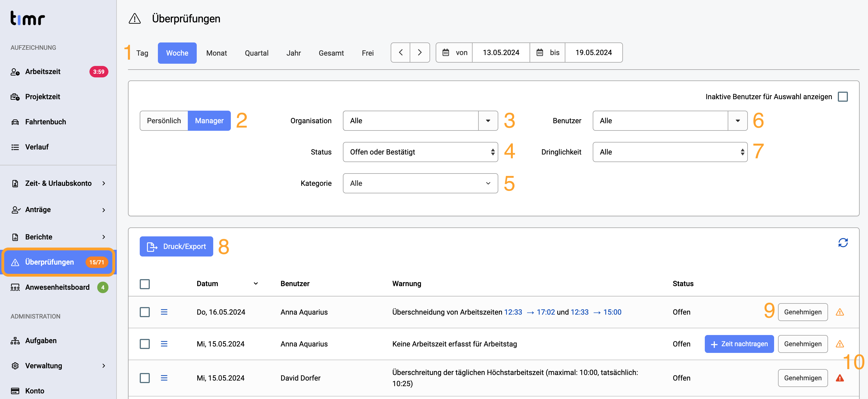Go to the previous week
Image resolution: width=868 pixels, height=399 pixels.
(401, 53)
